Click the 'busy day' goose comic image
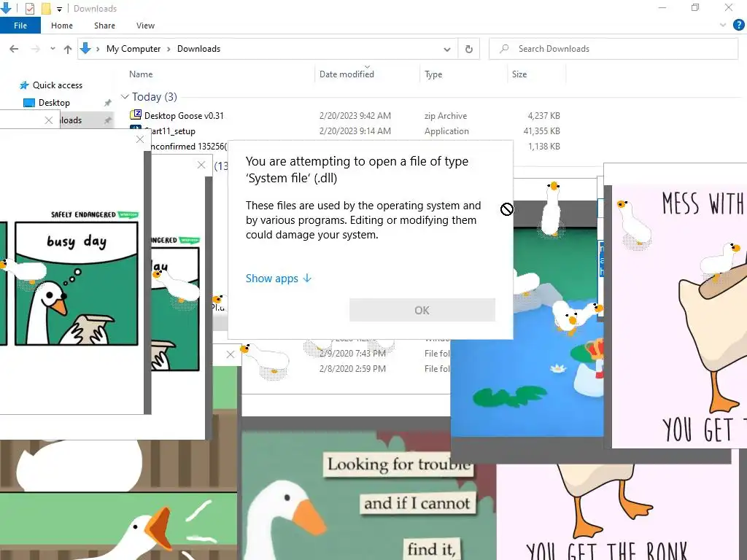This screenshot has height=560, width=747. [77, 284]
